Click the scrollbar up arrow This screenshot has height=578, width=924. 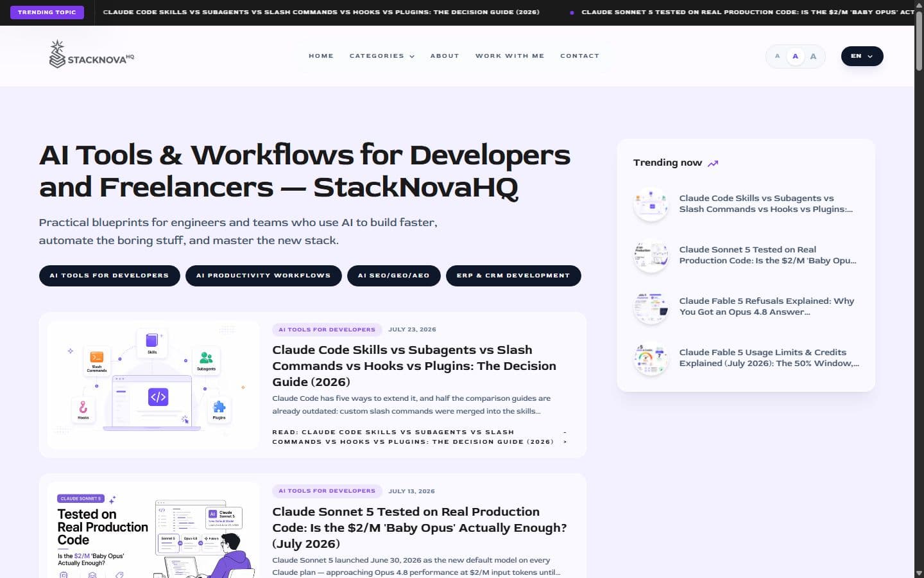pos(919,4)
